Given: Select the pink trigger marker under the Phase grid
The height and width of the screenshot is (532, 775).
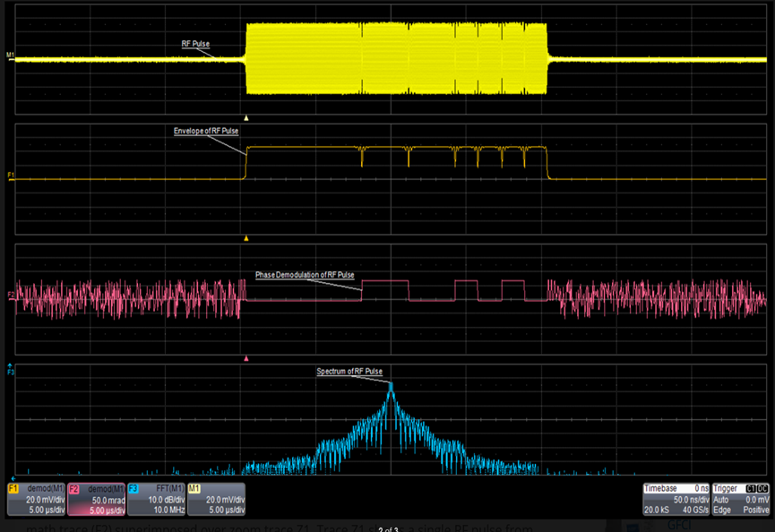Looking at the screenshot, I should 246,358.
